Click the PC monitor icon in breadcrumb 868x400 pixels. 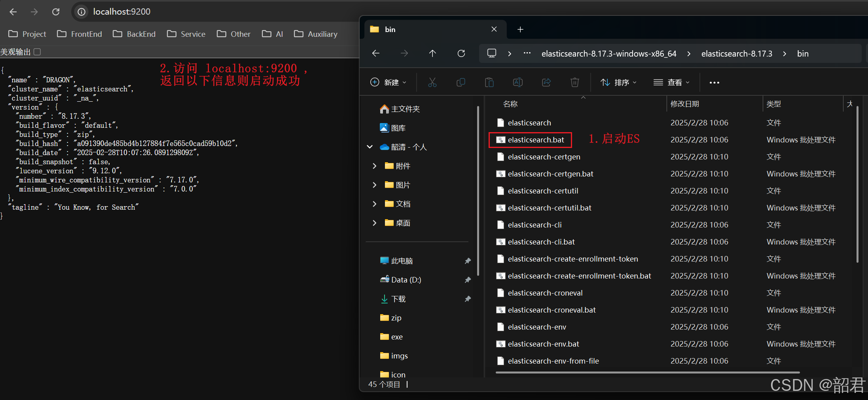click(492, 53)
